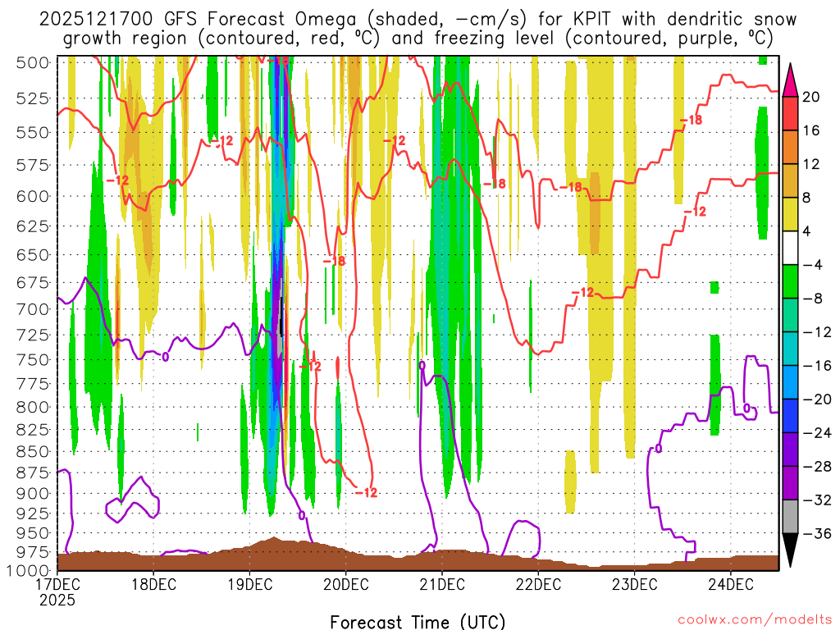Click the 700 pressure level label

(x=34, y=309)
